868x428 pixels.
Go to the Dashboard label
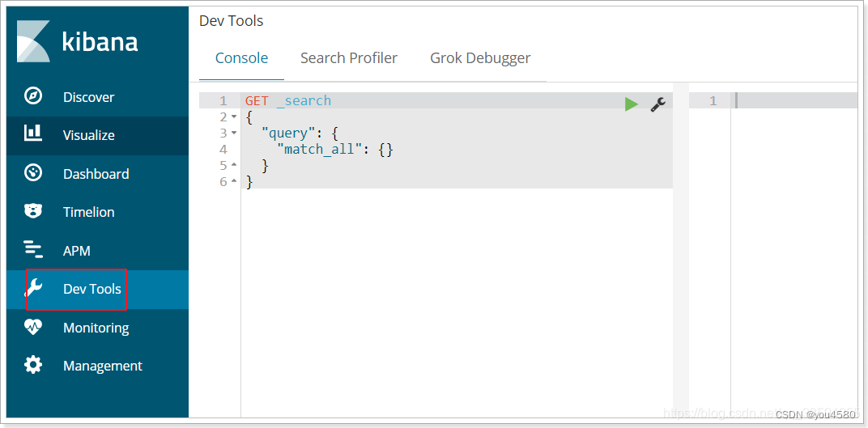click(x=96, y=174)
